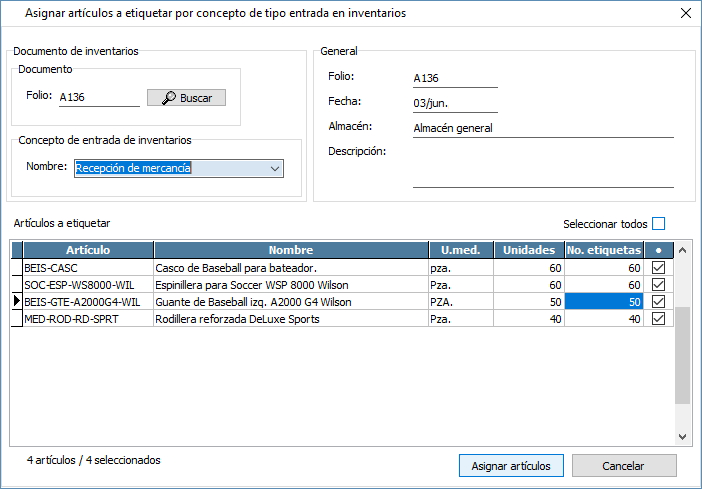Open the Nombre concept dropdown
Image resolution: width=702 pixels, height=489 pixels.
[x=274, y=168]
